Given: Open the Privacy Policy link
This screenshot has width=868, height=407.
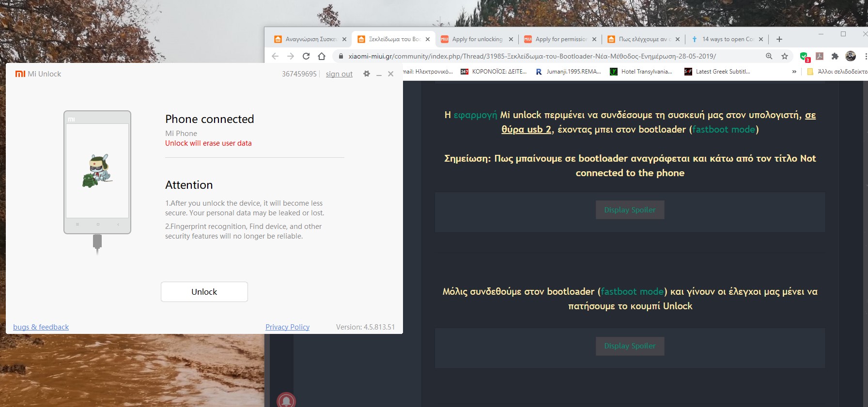Looking at the screenshot, I should [x=288, y=327].
